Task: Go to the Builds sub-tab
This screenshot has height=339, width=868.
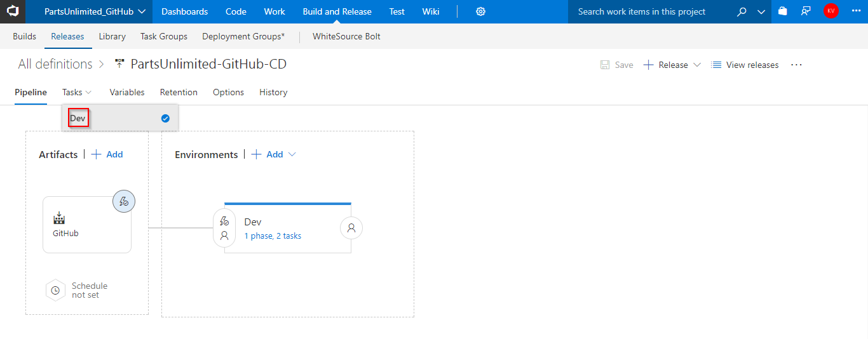Action: pos(25,36)
